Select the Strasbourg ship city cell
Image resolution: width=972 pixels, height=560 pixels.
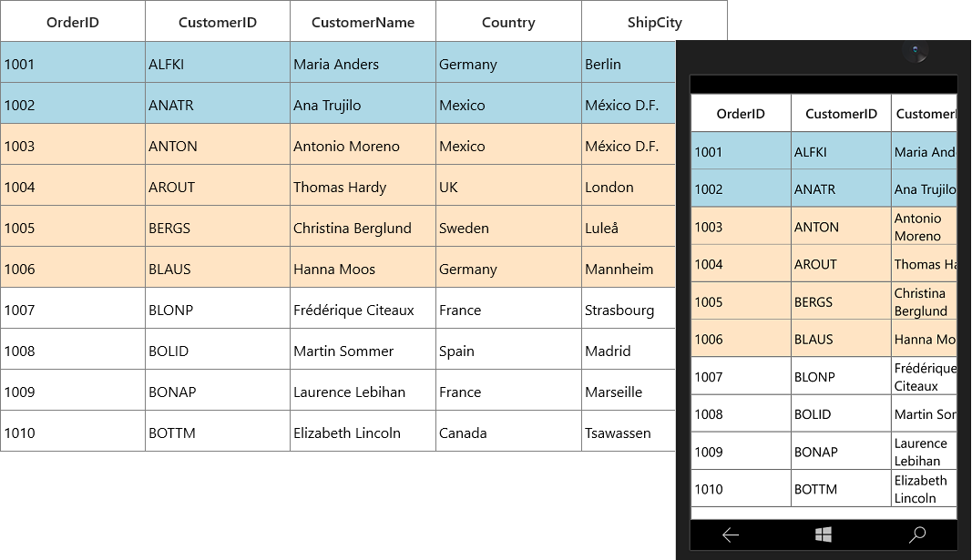(629, 308)
